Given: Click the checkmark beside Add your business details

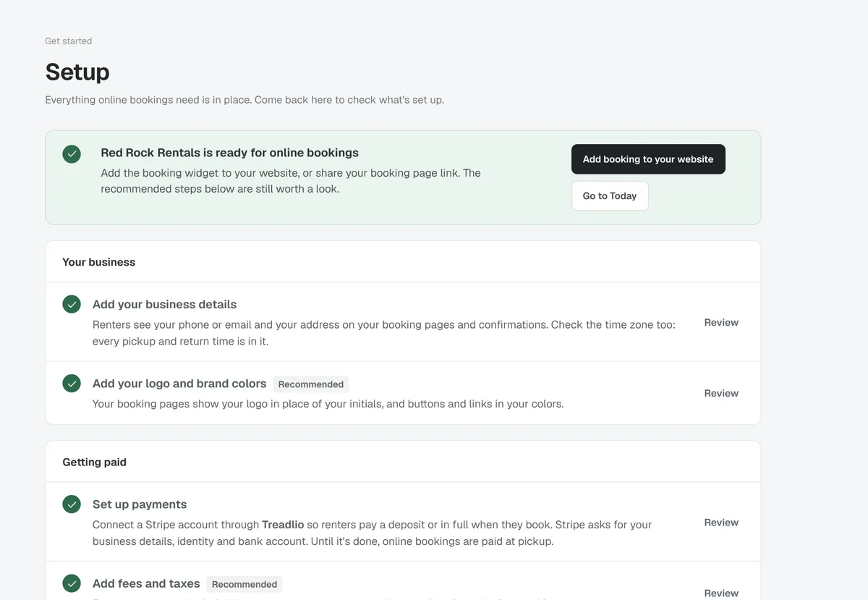Looking at the screenshot, I should click(x=72, y=305).
